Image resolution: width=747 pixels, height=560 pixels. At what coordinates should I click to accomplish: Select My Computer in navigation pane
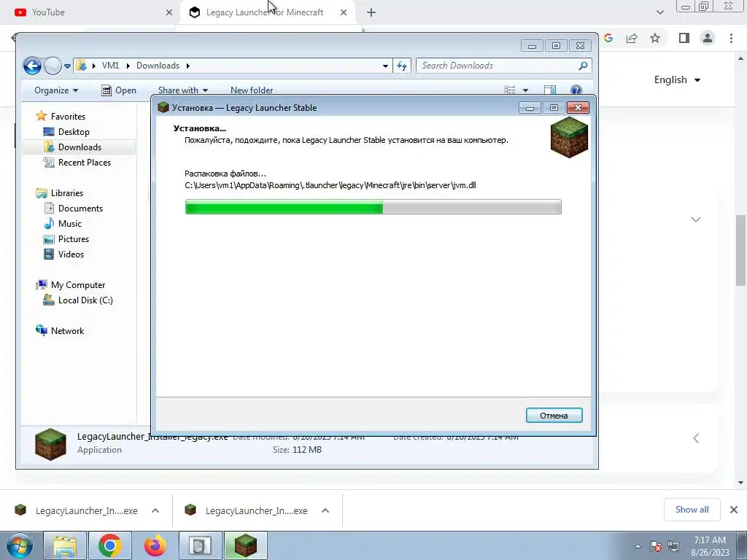[70, 285]
